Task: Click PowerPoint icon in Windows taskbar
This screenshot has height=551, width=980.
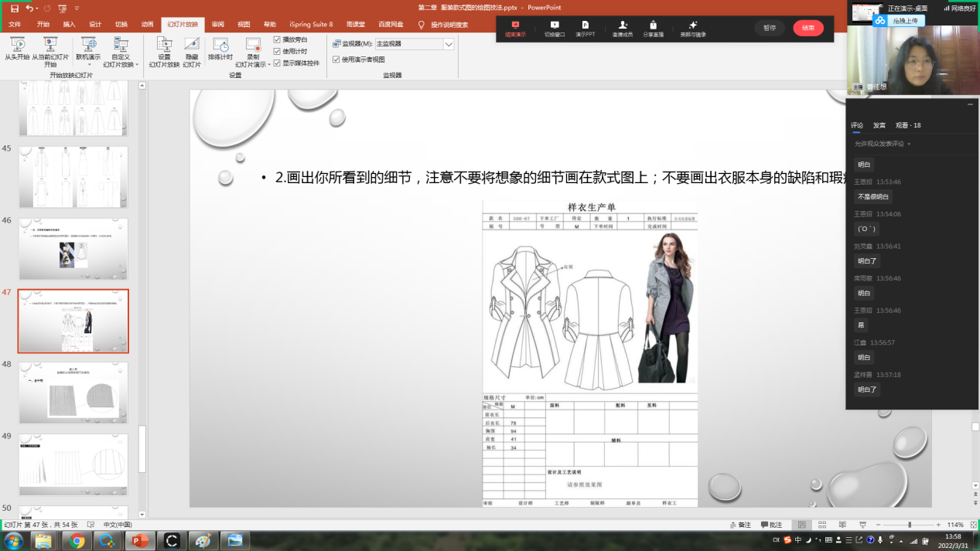Action: pyautogui.click(x=140, y=541)
